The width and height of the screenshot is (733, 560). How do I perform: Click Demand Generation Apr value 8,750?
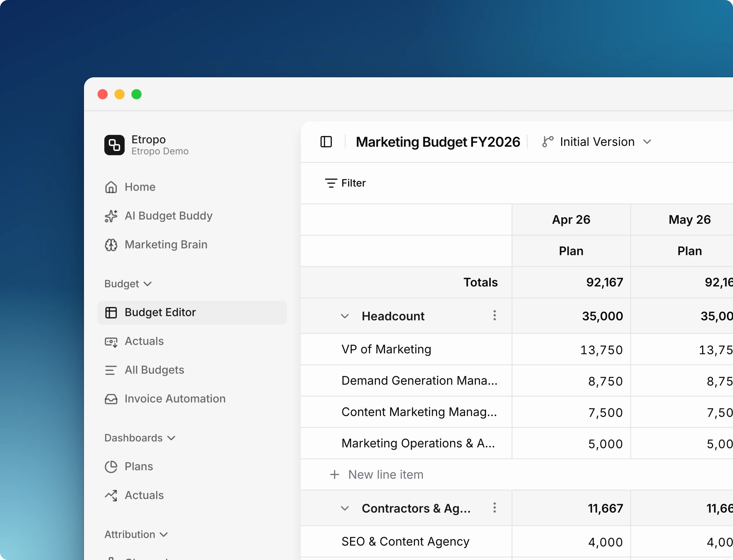[x=605, y=381]
